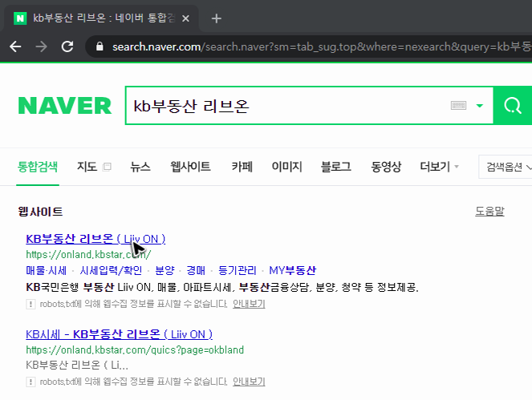The width and height of the screenshot is (532, 400).
Task: Select the 뉴스 tab
Action: point(140,167)
